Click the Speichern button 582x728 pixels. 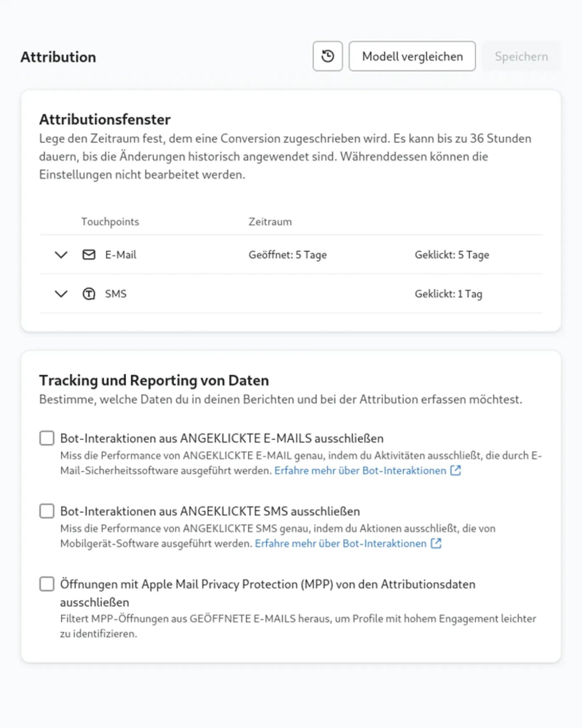(x=522, y=56)
